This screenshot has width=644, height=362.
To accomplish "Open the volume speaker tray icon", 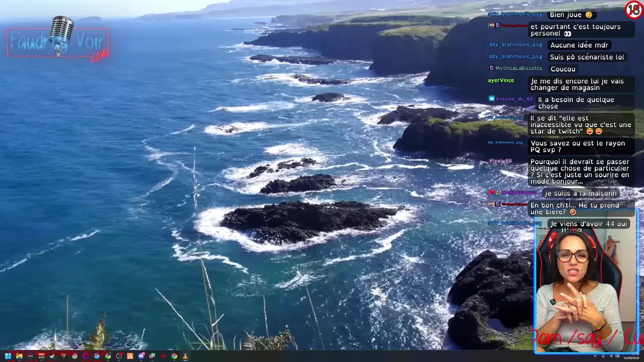I will coord(617,356).
